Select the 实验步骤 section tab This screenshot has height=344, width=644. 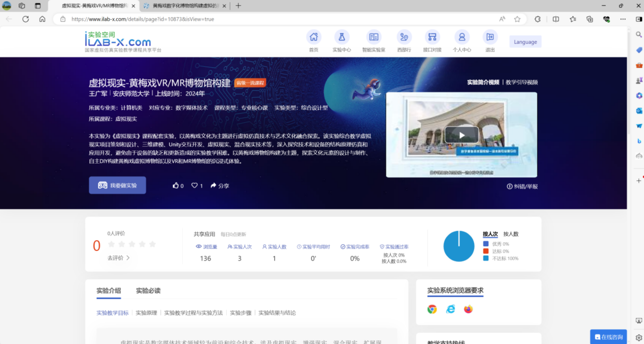click(x=241, y=313)
